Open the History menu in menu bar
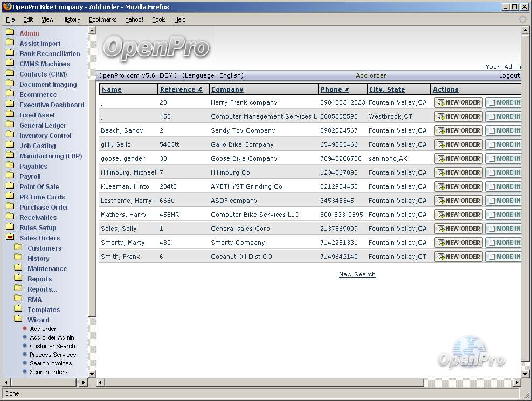The width and height of the screenshot is (532, 401). tap(71, 19)
